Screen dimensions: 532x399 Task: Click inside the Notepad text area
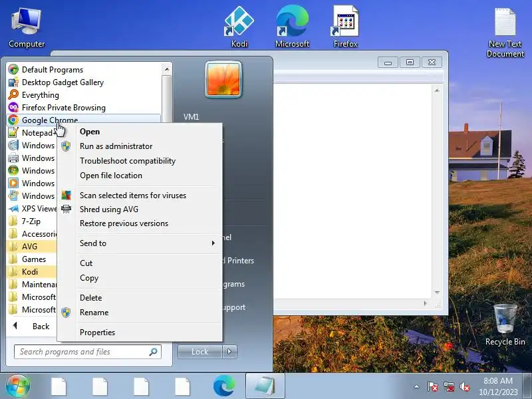coord(353,191)
